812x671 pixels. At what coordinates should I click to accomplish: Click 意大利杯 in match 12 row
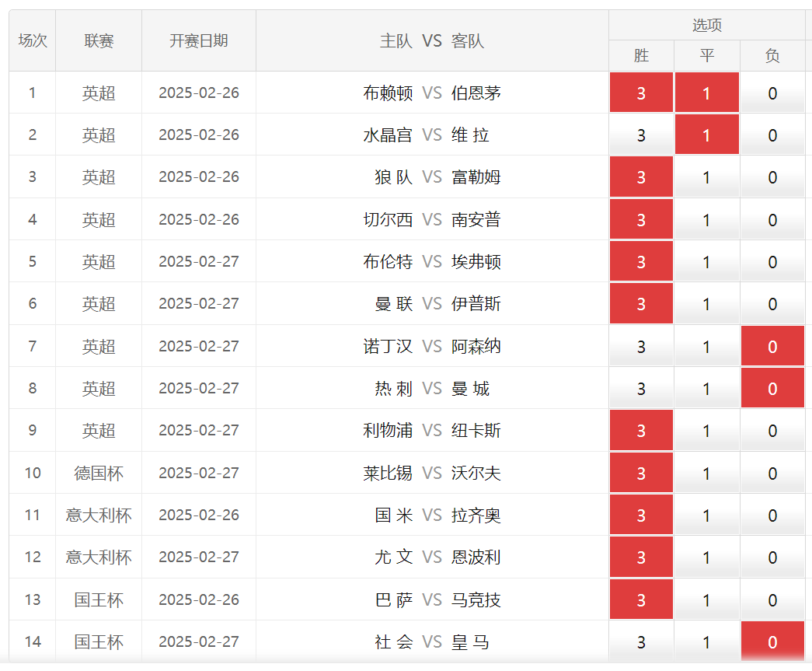(99, 557)
